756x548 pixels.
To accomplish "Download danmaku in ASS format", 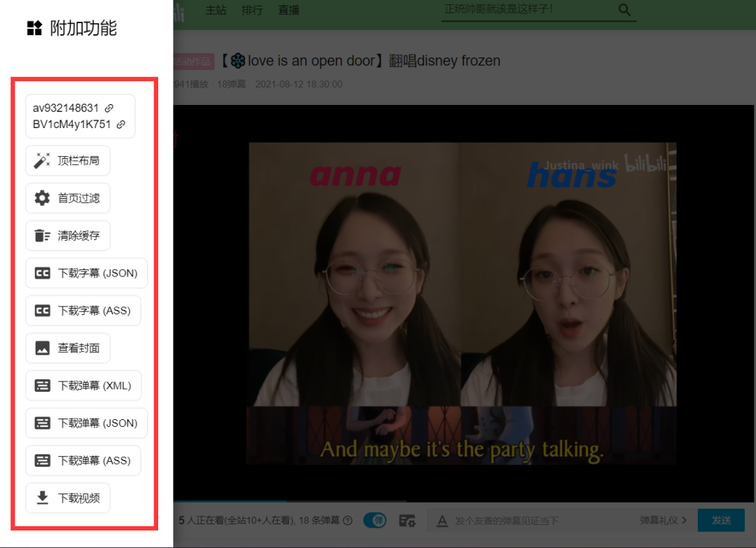I will [x=83, y=461].
